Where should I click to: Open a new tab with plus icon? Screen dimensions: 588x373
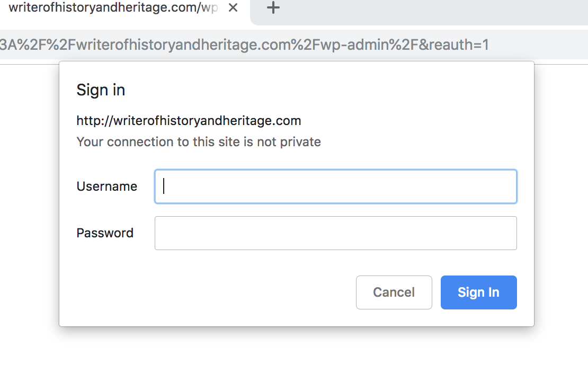point(273,7)
